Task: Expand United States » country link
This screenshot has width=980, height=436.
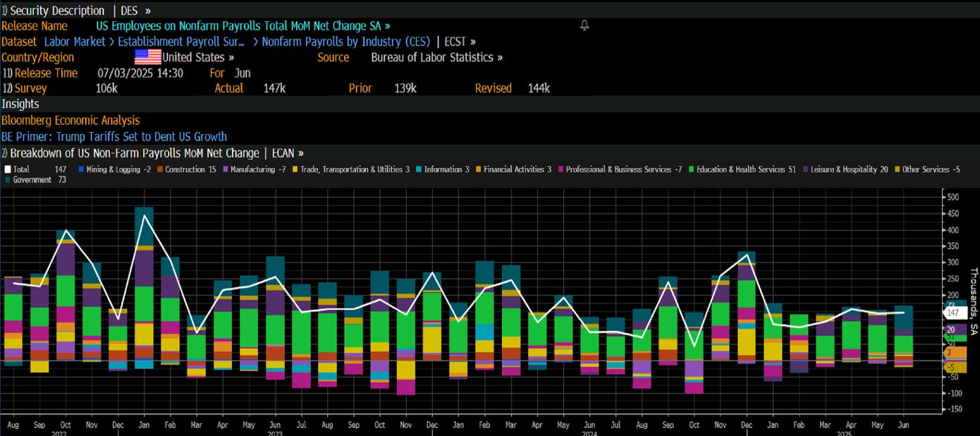Action: point(198,57)
